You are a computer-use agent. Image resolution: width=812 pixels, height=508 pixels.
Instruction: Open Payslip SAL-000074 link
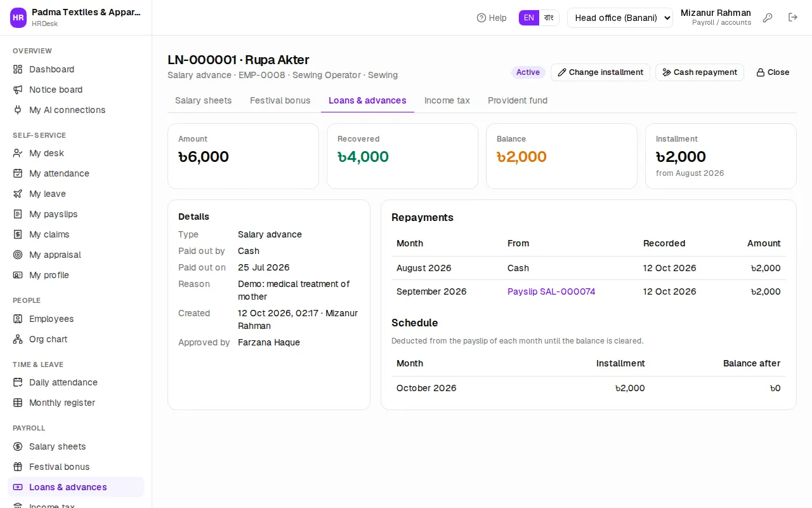[551, 291]
